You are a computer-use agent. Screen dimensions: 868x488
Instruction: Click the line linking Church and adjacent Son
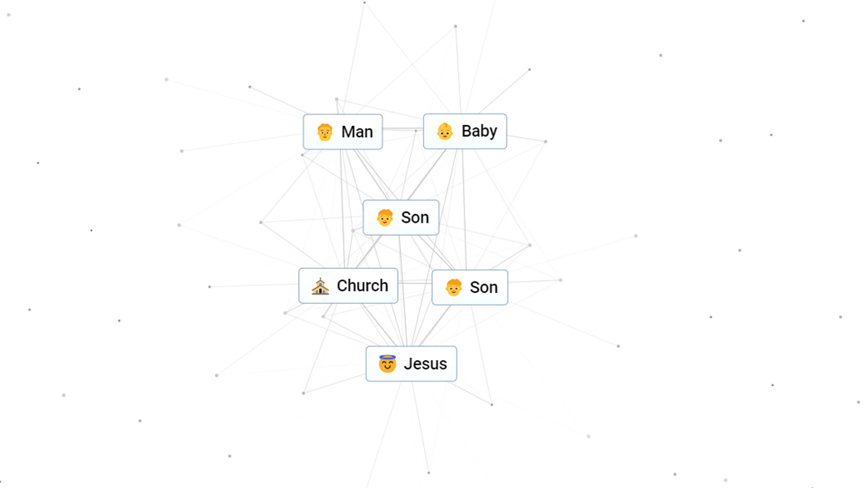pos(414,283)
